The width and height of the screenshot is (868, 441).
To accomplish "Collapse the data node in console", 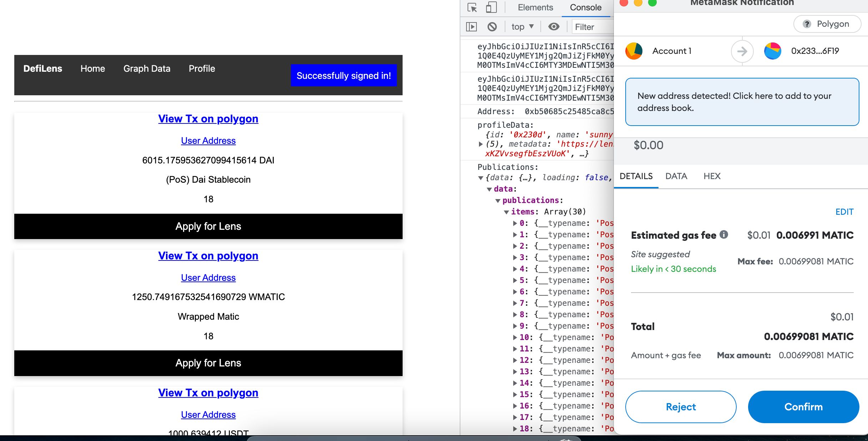I will pyautogui.click(x=489, y=189).
